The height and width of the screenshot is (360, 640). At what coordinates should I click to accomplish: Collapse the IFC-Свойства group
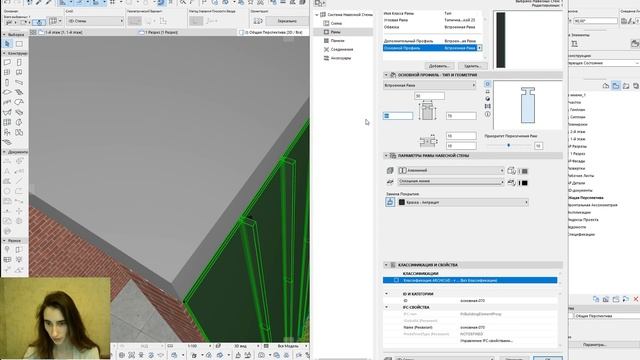point(387,307)
